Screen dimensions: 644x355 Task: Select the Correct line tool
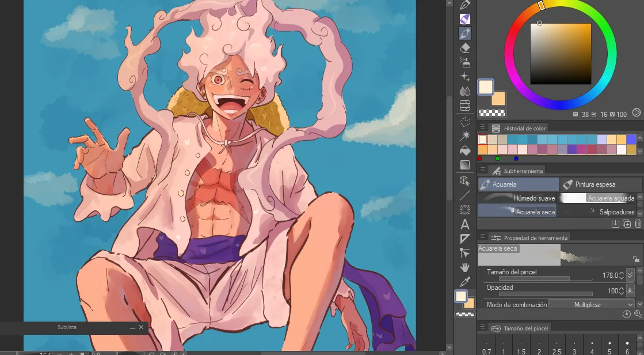[465, 254]
